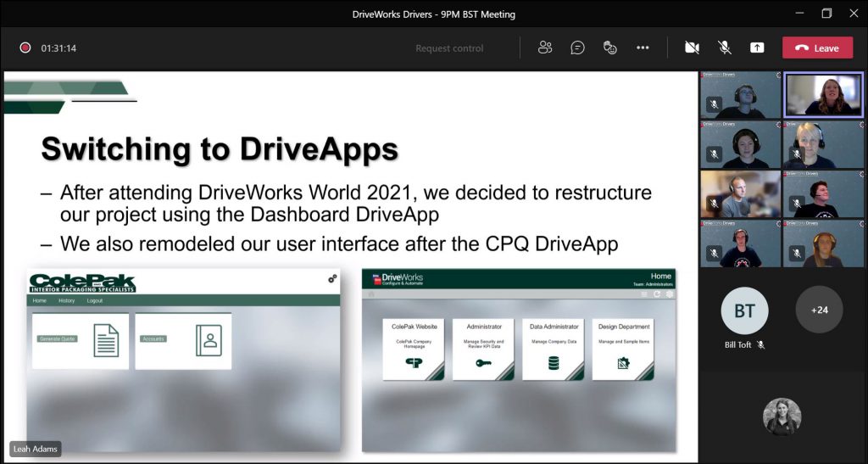
Task: Click mute icon on the top-left video tile
Action: (714, 103)
